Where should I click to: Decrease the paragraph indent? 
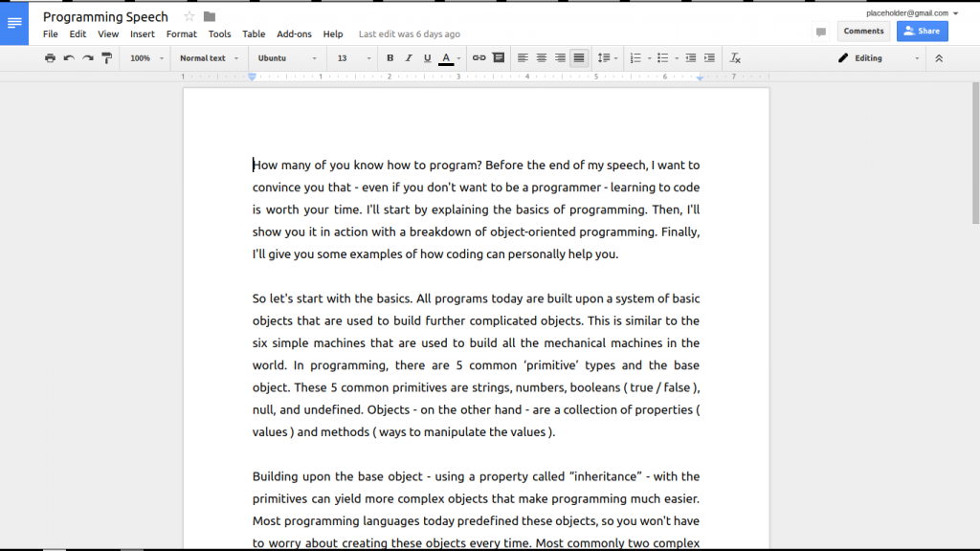691,58
